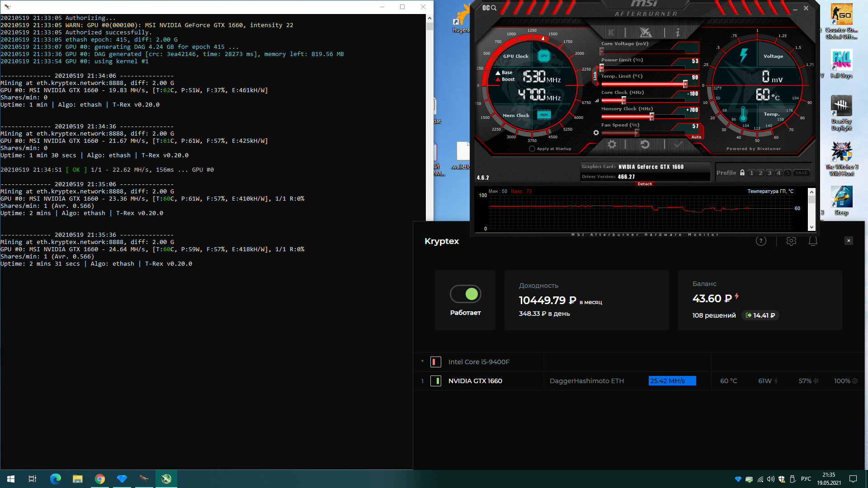Image resolution: width=868 pixels, height=488 pixels.
Task: Click the hardware monitor scrollbar down arrow
Action: click(x=811, y=227)
